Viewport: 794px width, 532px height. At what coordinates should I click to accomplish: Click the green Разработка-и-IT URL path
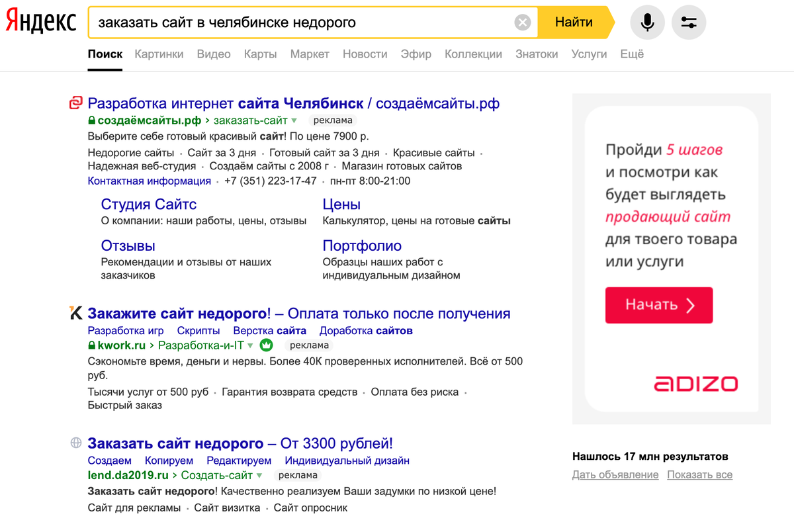(201, 345)
